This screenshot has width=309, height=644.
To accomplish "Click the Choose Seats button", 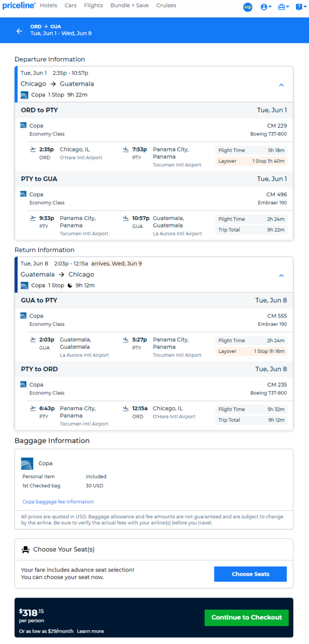I will coord(250,574).
